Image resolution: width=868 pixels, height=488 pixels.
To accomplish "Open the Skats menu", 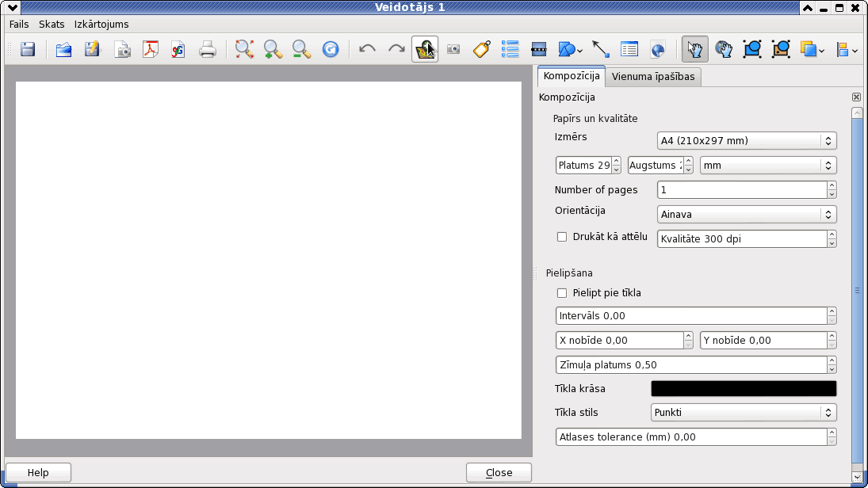I will [x=52, y=25].
